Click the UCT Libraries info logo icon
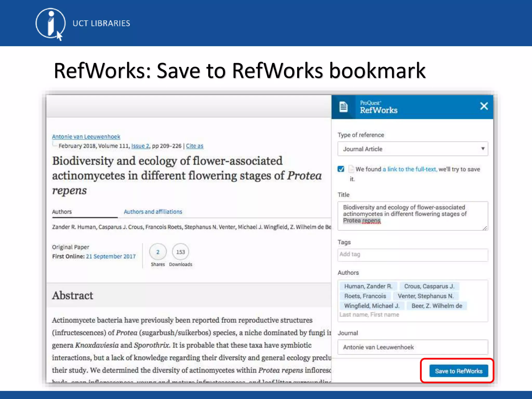Screen dimensions: 532x399 tap(51, 24)
